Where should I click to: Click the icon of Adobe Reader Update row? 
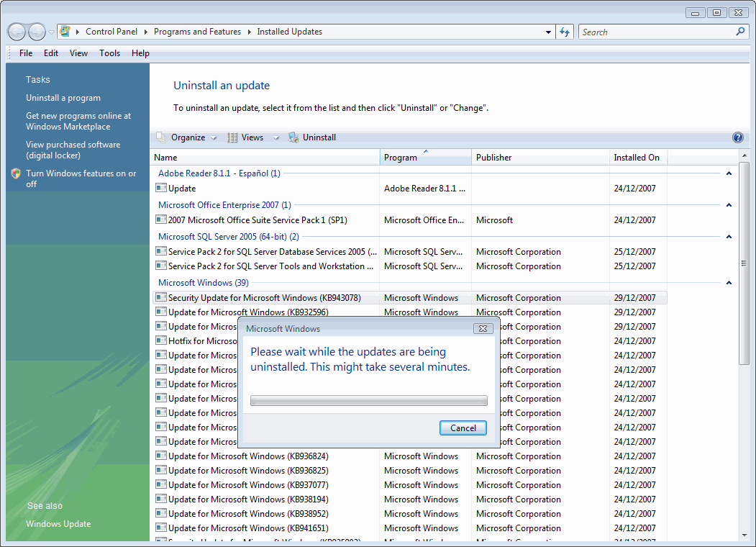(161, 188)
